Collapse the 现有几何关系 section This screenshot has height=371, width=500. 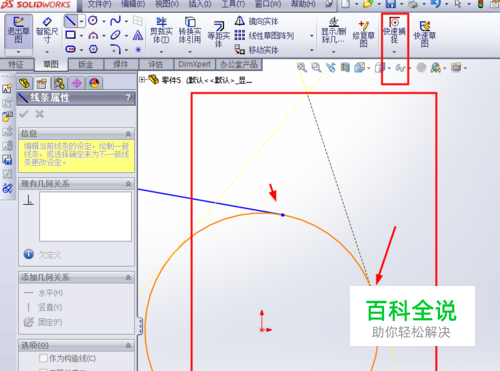click(x=128, y=184)
